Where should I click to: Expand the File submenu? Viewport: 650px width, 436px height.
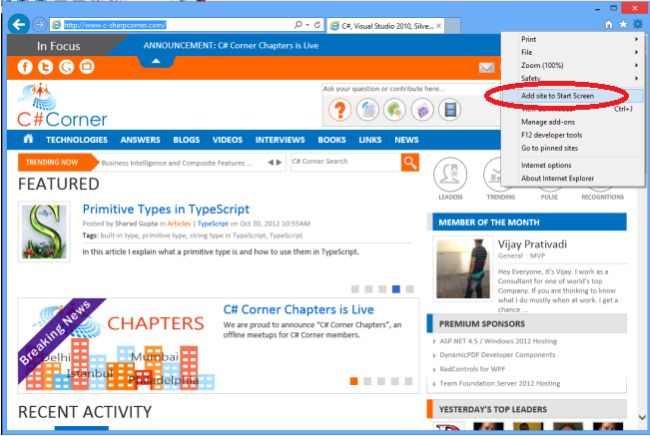[573, 52]
